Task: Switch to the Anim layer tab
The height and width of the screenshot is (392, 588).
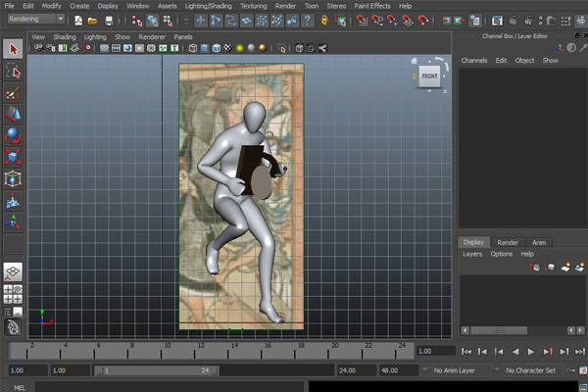Action: pos(539,242)
